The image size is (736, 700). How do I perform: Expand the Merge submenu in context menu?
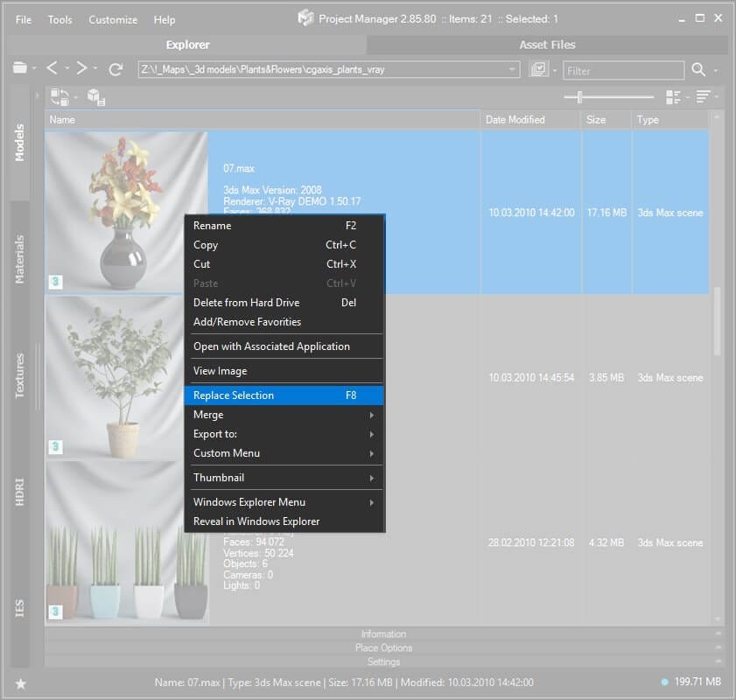pyautogui.click(x=286, y=415)
